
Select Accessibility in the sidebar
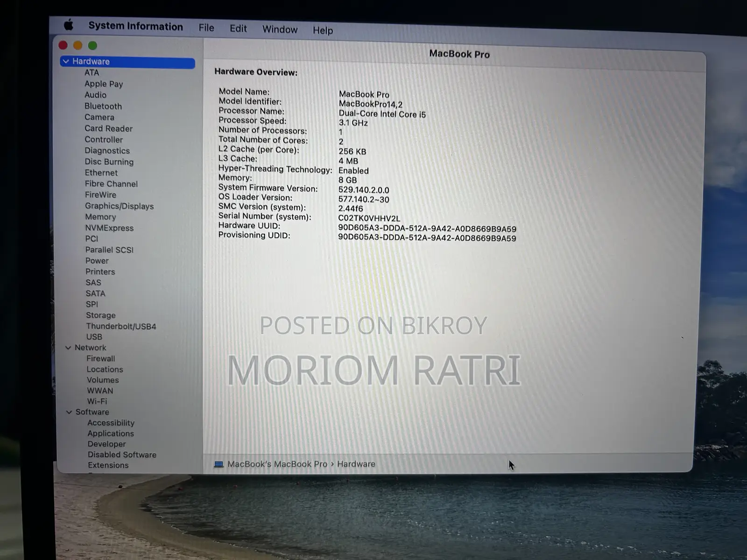(x=111, y=423)
